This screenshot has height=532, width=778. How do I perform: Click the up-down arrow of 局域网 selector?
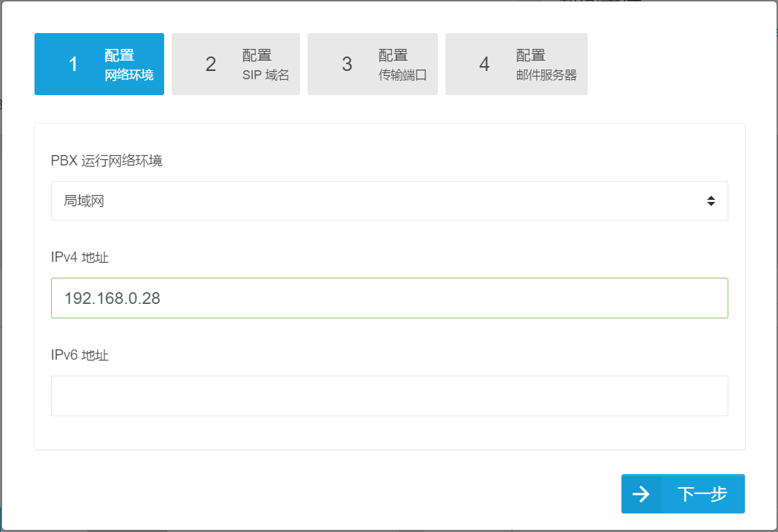pyautogui.click(x=711, y=201)
